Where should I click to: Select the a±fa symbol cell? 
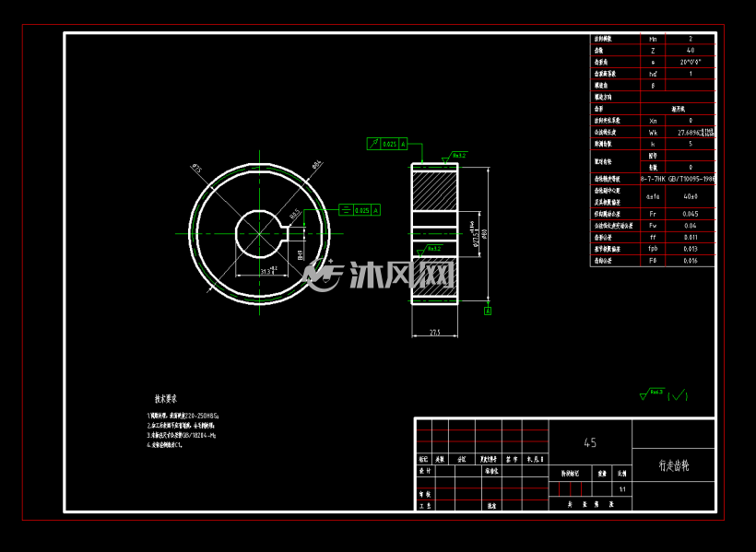(653, 196)
